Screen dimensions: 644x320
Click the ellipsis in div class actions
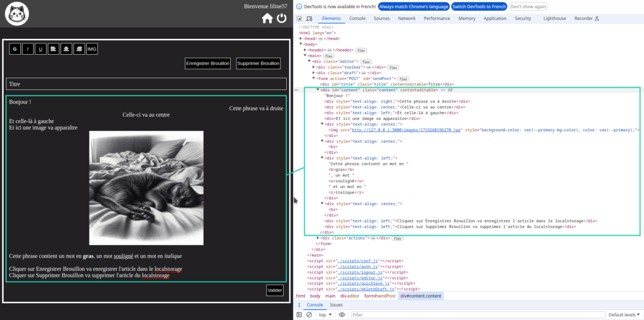372,238
